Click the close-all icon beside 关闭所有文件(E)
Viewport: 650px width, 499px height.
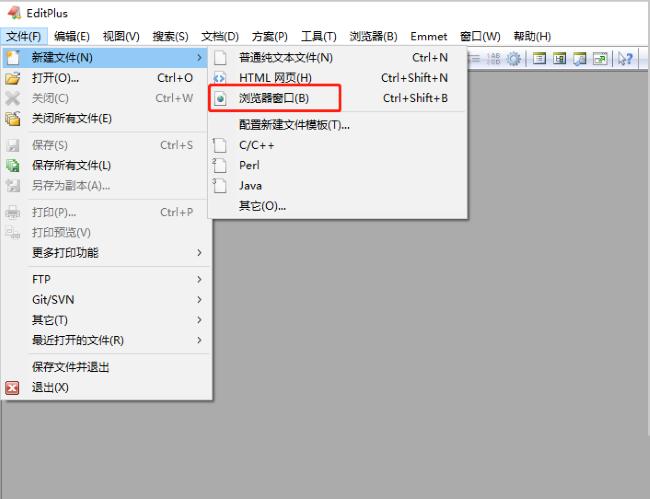(13, 118)
